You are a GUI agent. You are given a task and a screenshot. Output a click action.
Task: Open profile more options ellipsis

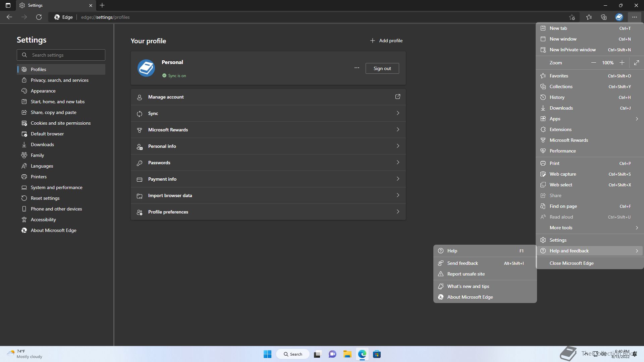coord(357,68)
